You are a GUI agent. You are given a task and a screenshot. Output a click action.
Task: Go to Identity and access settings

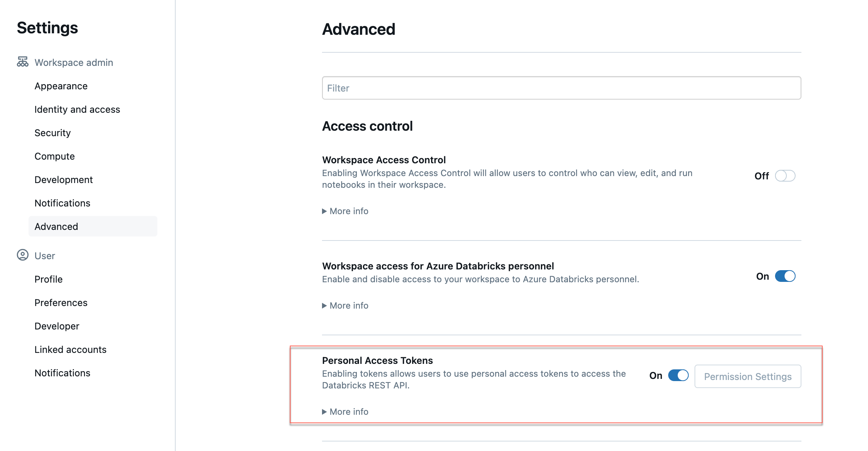(77, 109)
